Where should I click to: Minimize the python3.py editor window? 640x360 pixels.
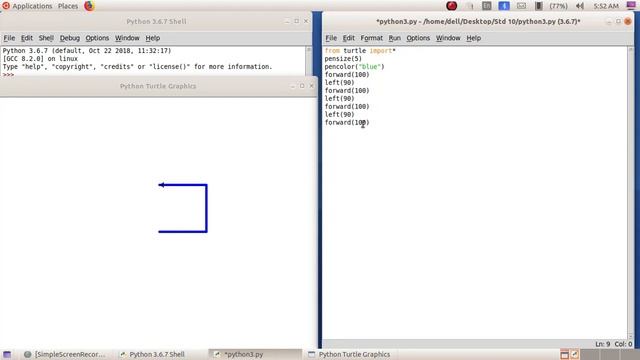(x=609, y=21)
